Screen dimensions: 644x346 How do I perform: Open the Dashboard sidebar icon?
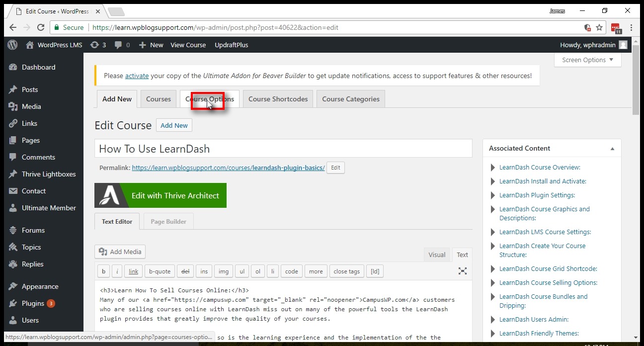(x=13, y=67)
